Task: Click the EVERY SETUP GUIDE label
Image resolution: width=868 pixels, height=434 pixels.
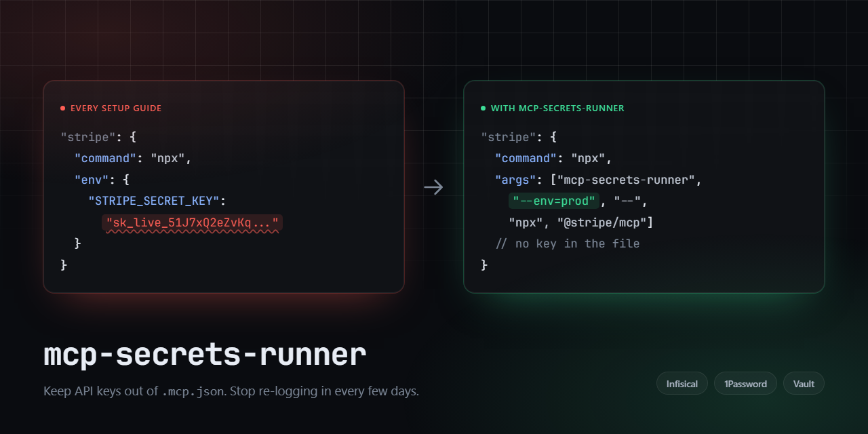Action: click(x=116, y=108)
